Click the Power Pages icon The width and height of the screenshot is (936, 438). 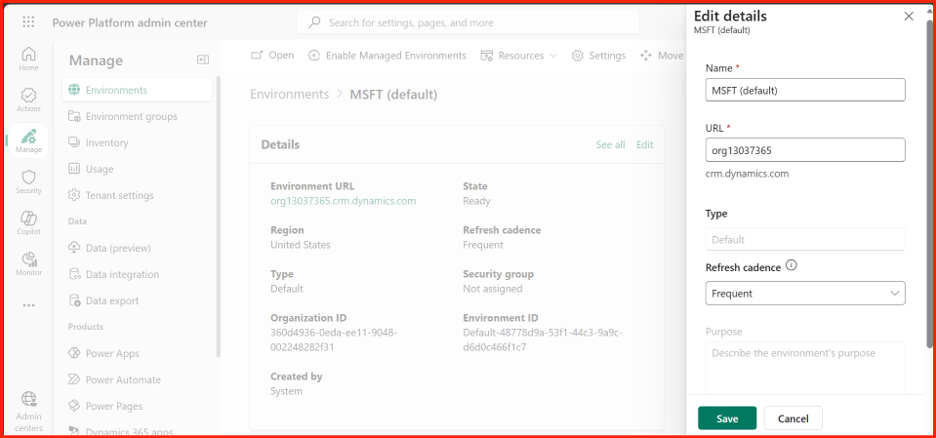(74, 406)
